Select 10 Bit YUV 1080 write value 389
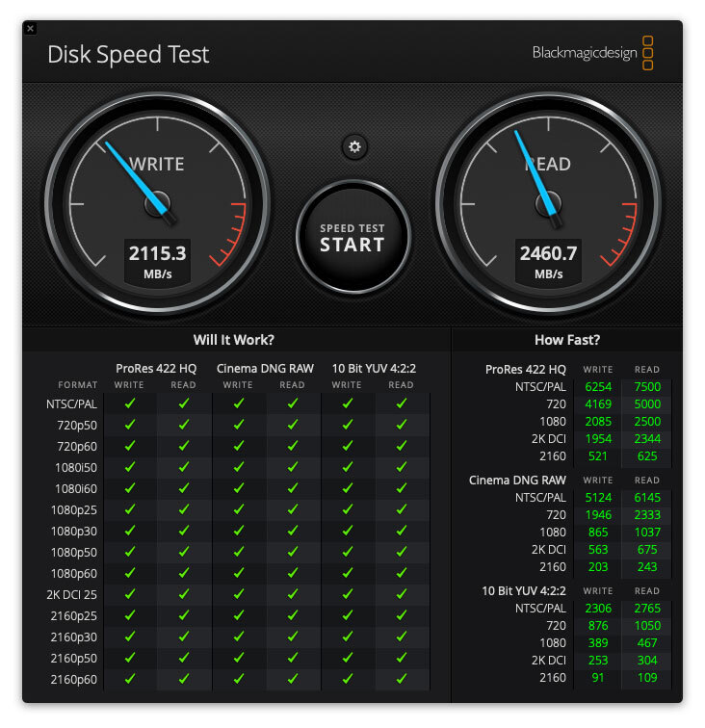Screen dimensions: 705x728 [x=598, y=643]
